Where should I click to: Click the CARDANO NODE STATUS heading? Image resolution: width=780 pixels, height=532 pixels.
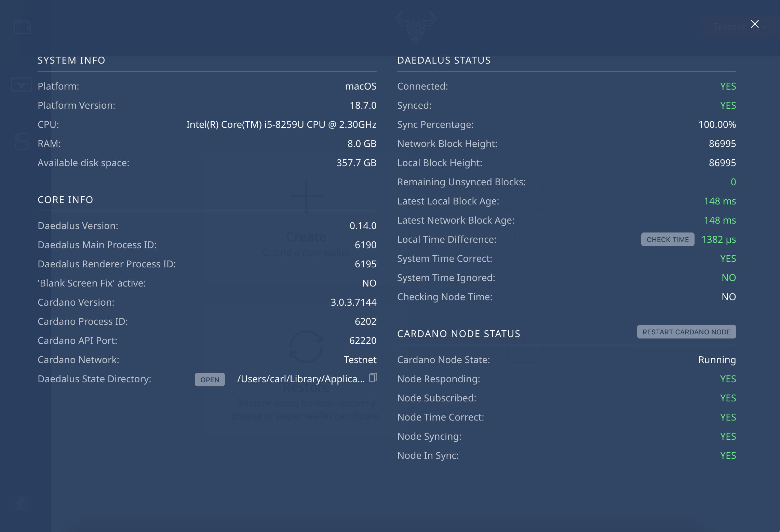click(459, 334)
